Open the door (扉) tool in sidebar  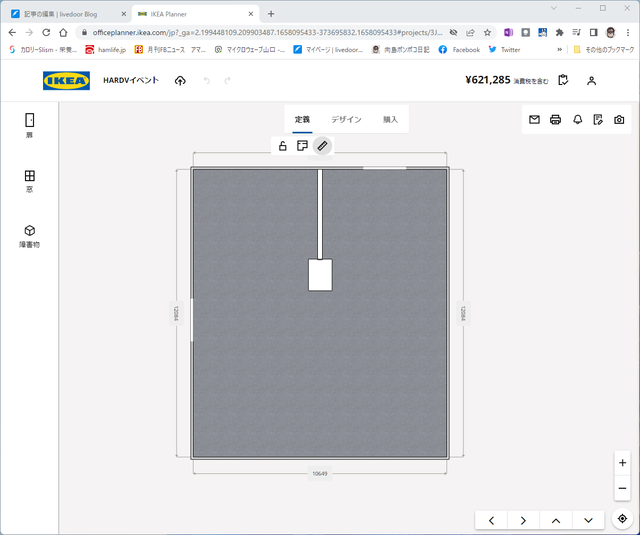(29, 125)
